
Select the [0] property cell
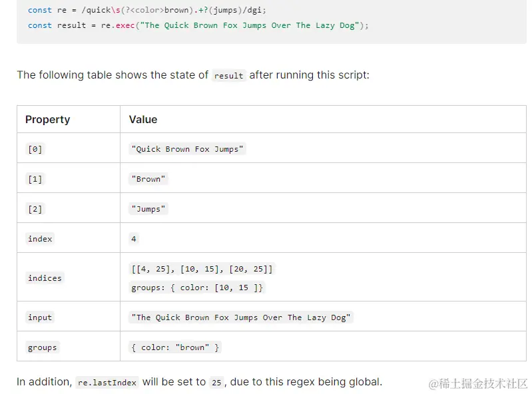click(35, 150)
